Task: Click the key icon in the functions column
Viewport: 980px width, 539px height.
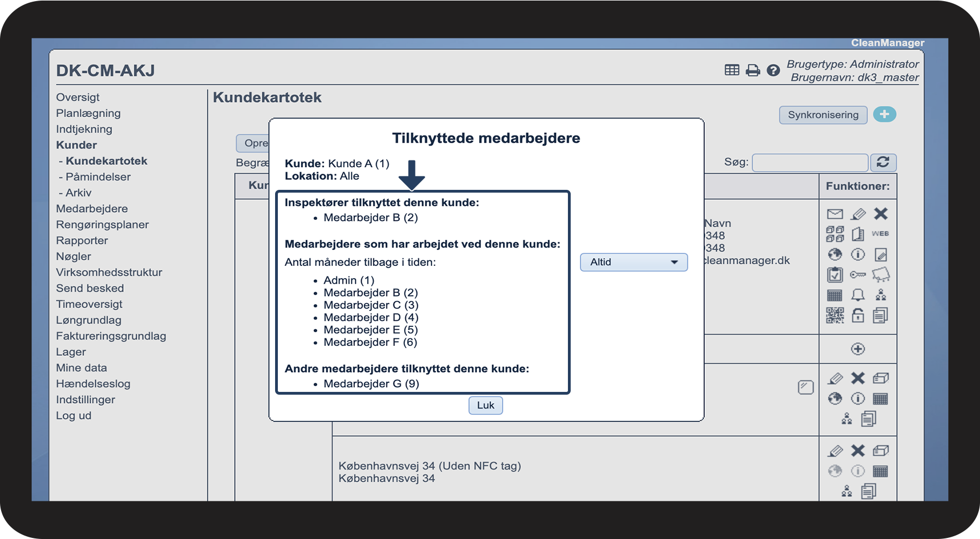Action: pos(858,275)
